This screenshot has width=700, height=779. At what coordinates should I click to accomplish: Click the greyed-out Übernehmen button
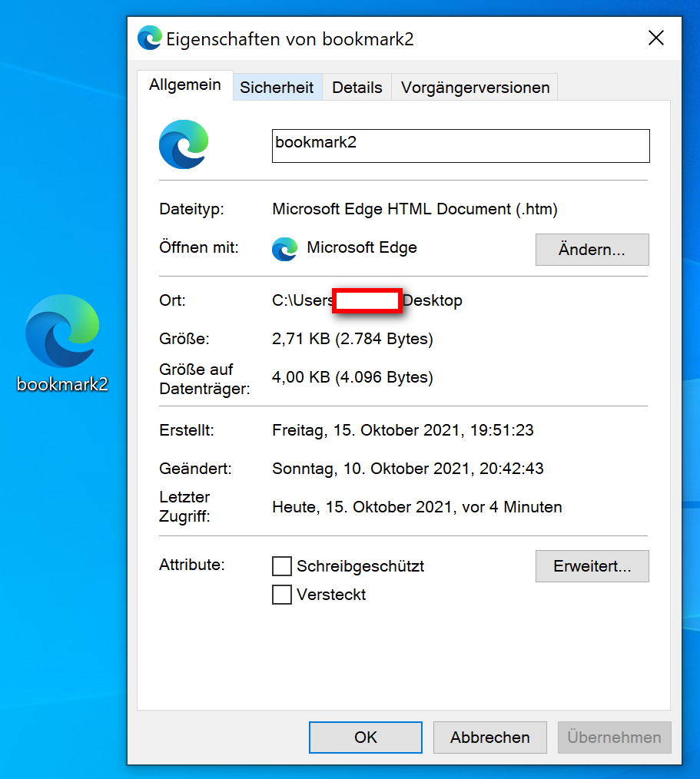click(x=614, y=738)
